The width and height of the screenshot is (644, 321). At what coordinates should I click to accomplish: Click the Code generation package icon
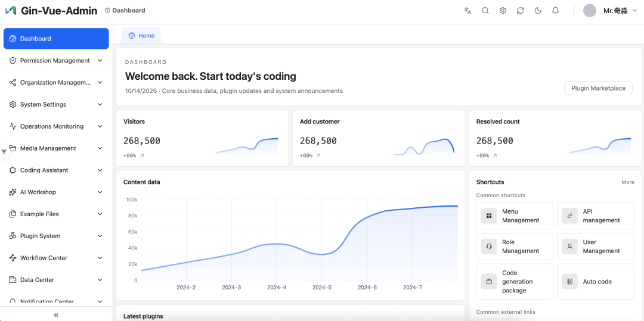coord(489,282)
